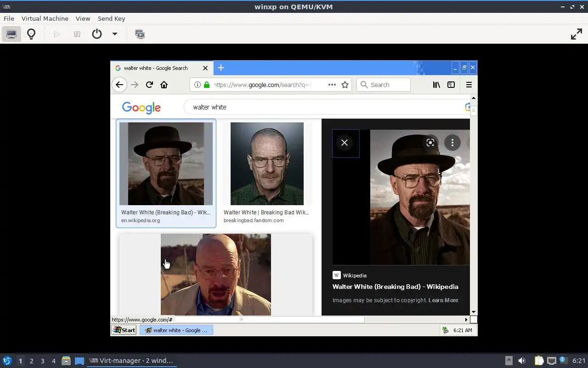
Task: Open the Firefox Library icon
Action: 436,85
